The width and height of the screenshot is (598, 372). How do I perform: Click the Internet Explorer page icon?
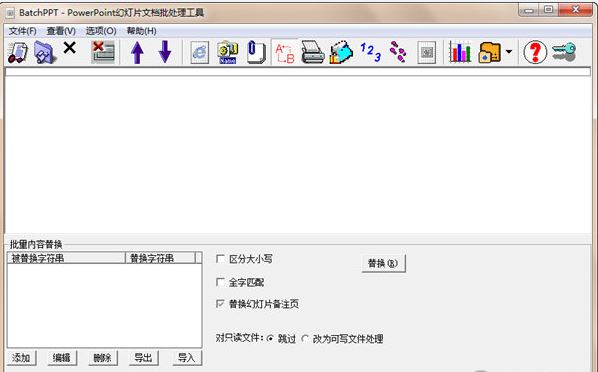pos(200,52)
